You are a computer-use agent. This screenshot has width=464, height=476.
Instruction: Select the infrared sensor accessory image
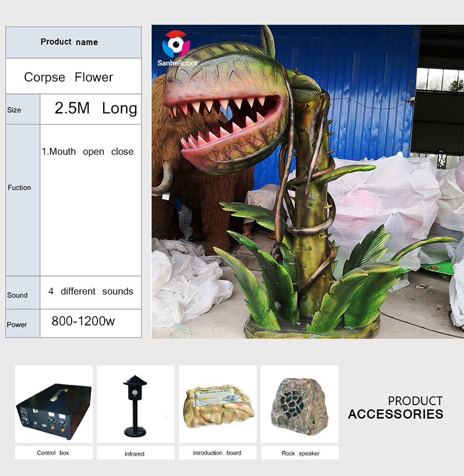tap(136, 404)
